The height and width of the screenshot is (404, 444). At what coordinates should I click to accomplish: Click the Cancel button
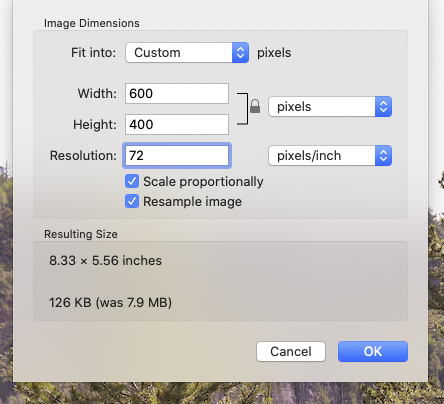[x=291, y=351]
